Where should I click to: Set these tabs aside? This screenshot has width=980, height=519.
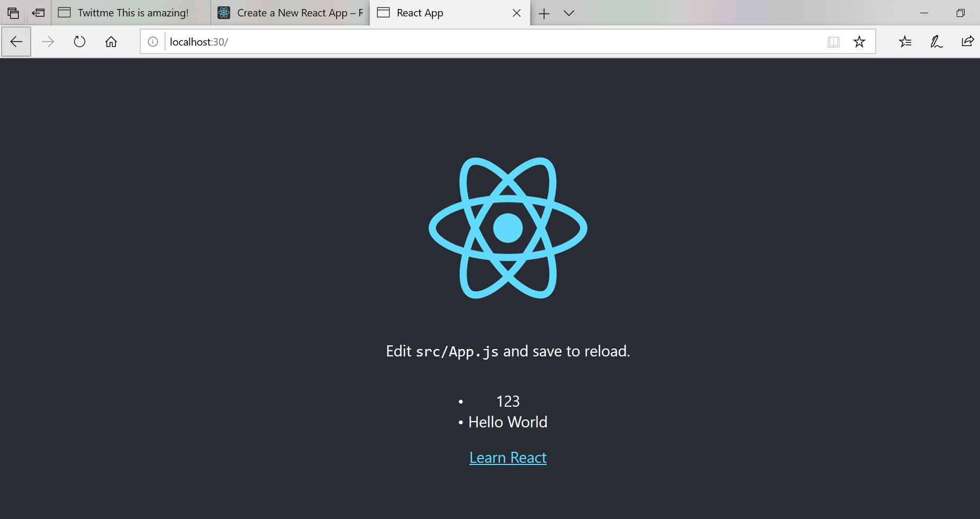tap(38, 13)
